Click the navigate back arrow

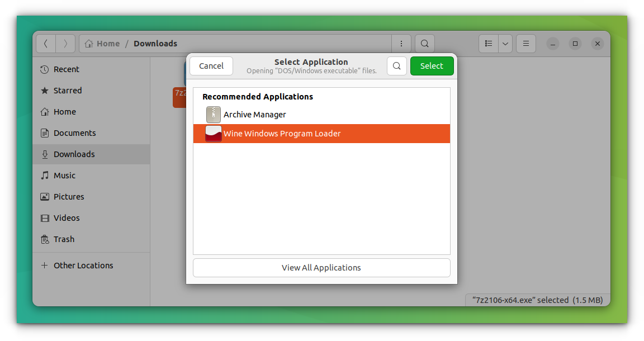click(x=45, y=43)
